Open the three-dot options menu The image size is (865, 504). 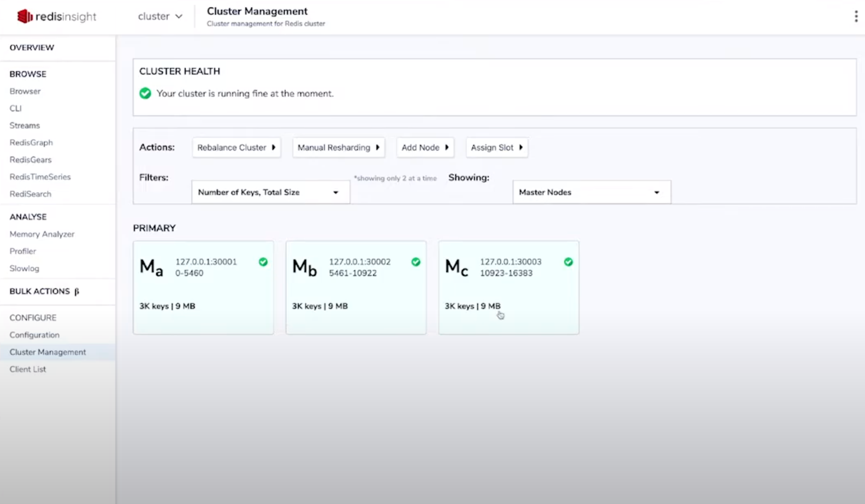pyautogui.click(x=856, y=16)
